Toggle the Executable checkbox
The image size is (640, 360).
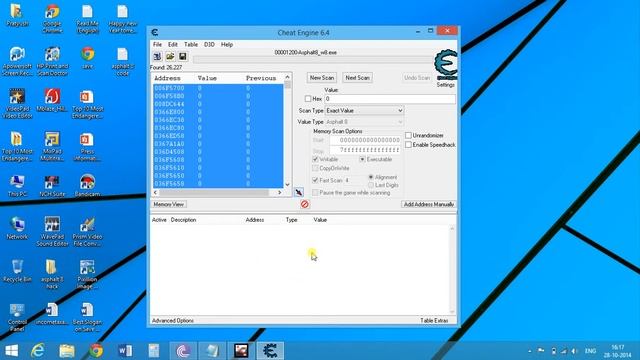pyautogui.click(x=362, y=159)
